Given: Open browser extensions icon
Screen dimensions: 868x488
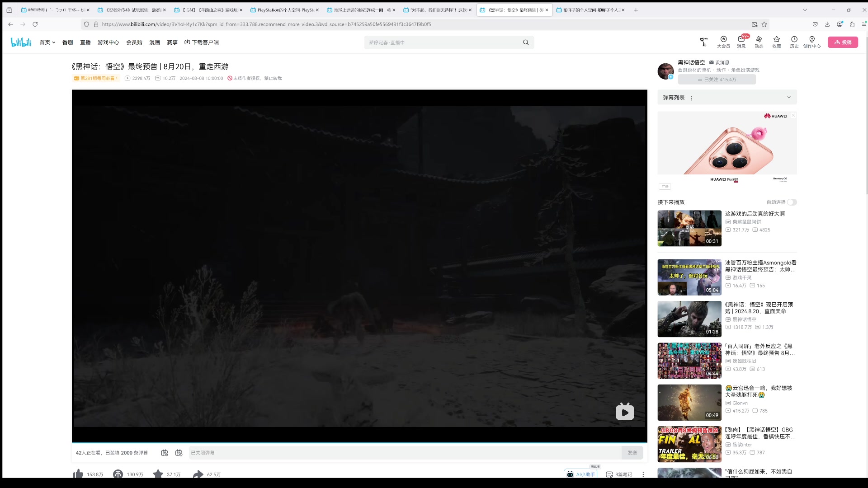Looking at the screenshot, I should (852, 24).
